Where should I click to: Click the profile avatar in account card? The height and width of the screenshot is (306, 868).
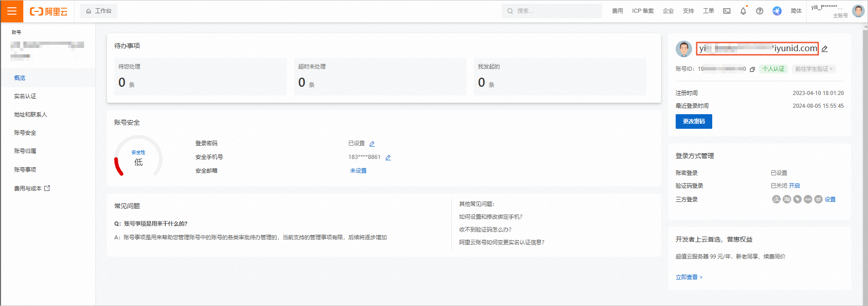[x=684, y=49]
